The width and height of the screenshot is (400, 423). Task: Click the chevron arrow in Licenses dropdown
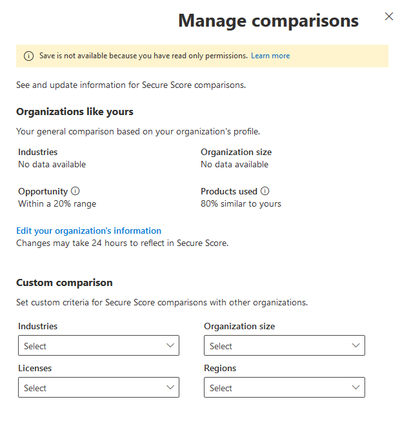pos(170,387)
